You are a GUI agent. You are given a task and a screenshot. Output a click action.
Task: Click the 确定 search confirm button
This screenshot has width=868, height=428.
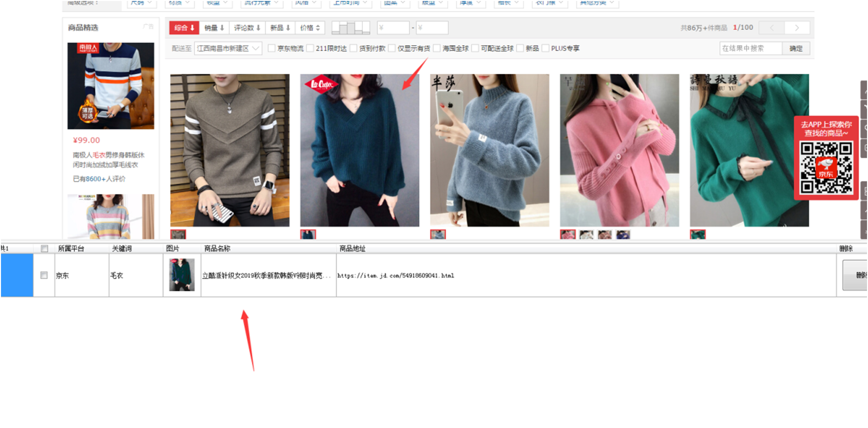[x=796, y=48]
